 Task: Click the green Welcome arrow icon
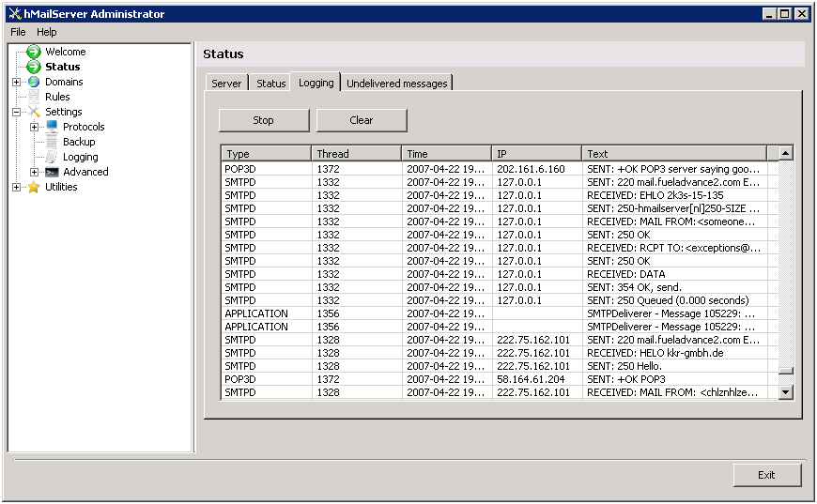tap(34, 52)
